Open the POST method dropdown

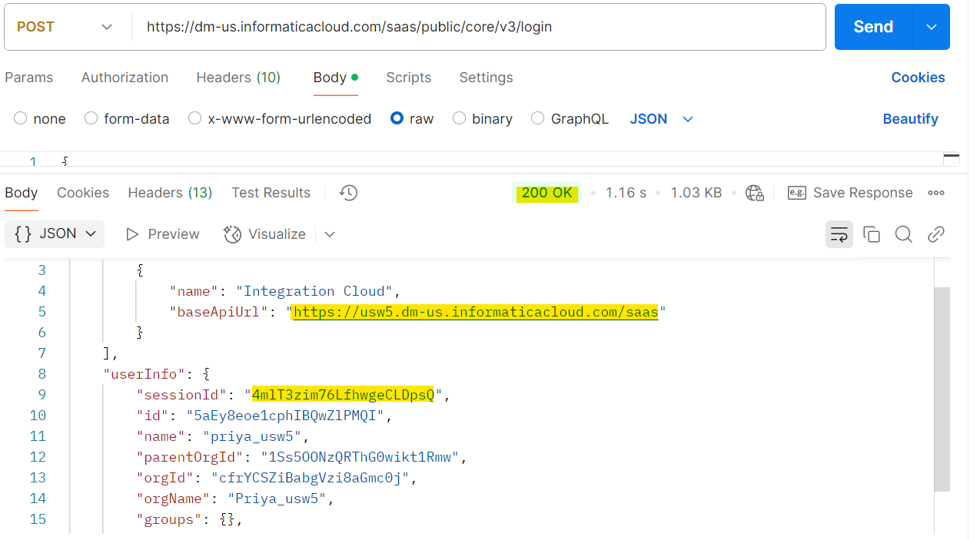[x=65, y=27]
